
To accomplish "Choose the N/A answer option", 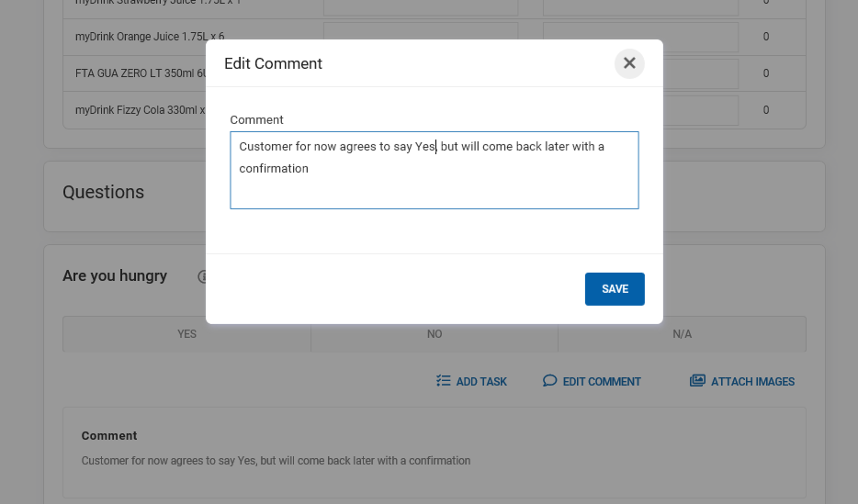I will (682, 334).
